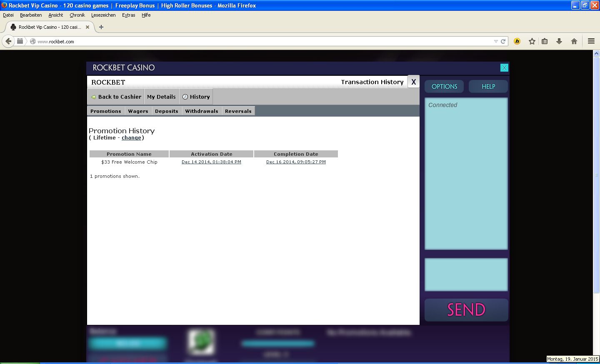Open the Ansicht menu

pyautogui.click(x=56, y=15)
